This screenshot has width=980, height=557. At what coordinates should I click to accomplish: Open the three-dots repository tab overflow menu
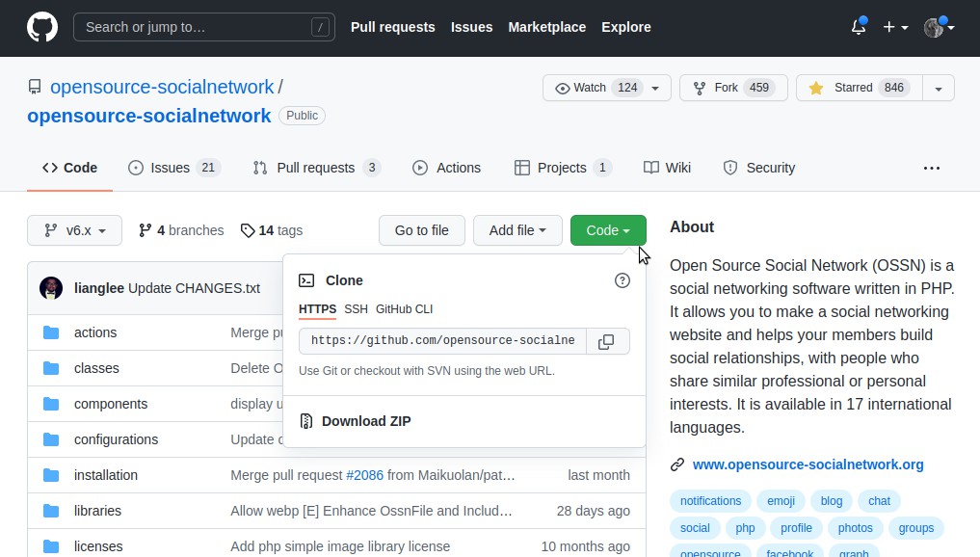click(931, 168)
